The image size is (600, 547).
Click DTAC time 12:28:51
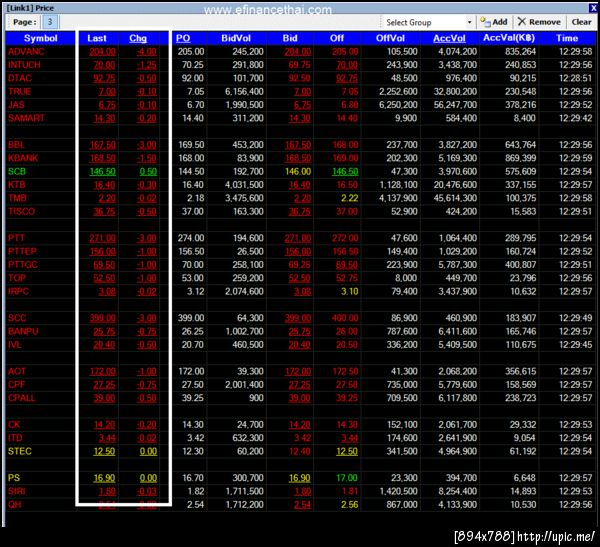tap(575, 78)
